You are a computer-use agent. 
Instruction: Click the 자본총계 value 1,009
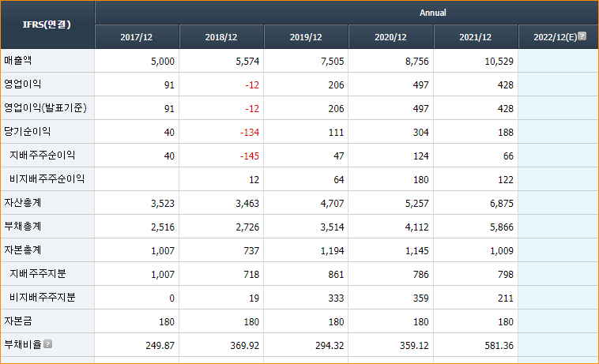(502, 250)
